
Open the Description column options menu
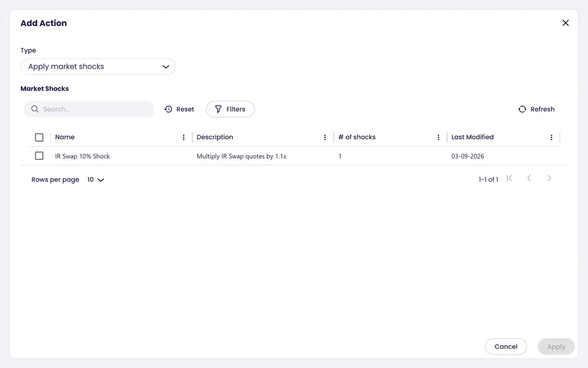click(325, 137)
